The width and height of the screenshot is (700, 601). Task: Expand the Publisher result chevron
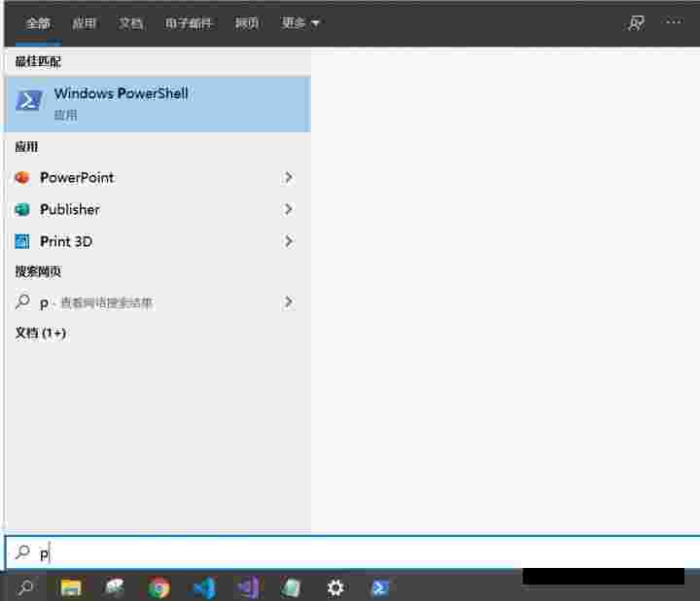point(289,209)
